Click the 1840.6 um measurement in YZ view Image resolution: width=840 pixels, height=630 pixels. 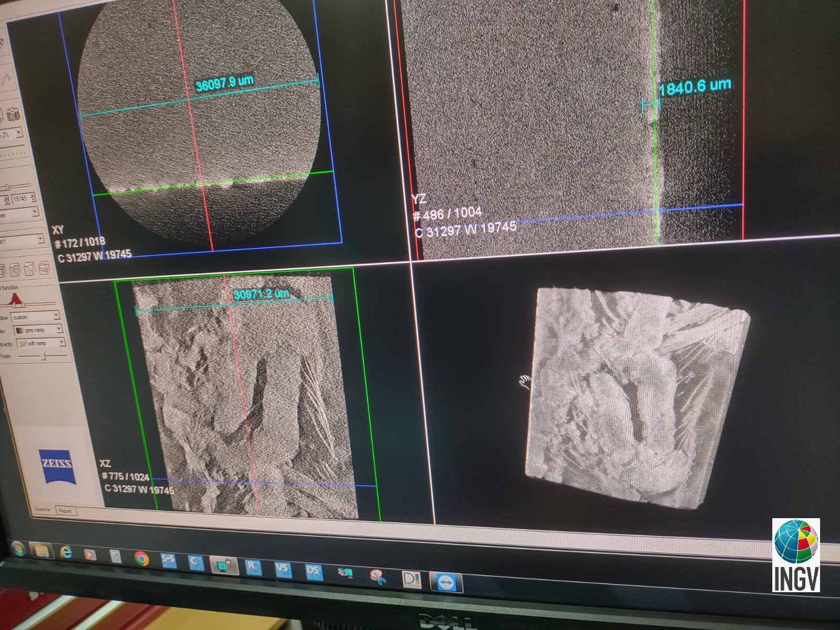point(695,86)
